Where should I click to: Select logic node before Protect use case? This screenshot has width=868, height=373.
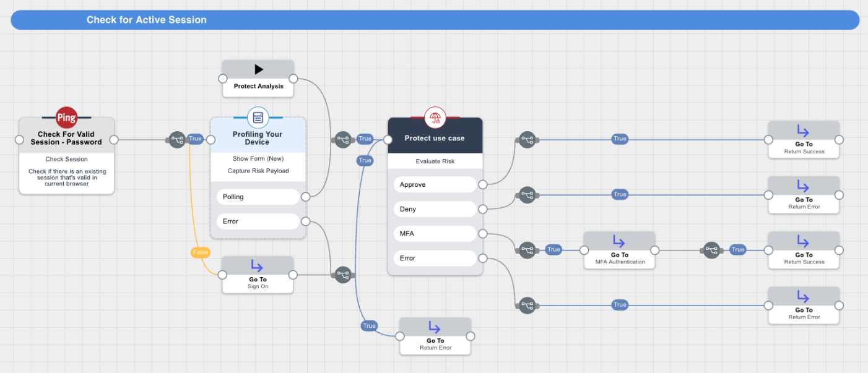[343, 139]
